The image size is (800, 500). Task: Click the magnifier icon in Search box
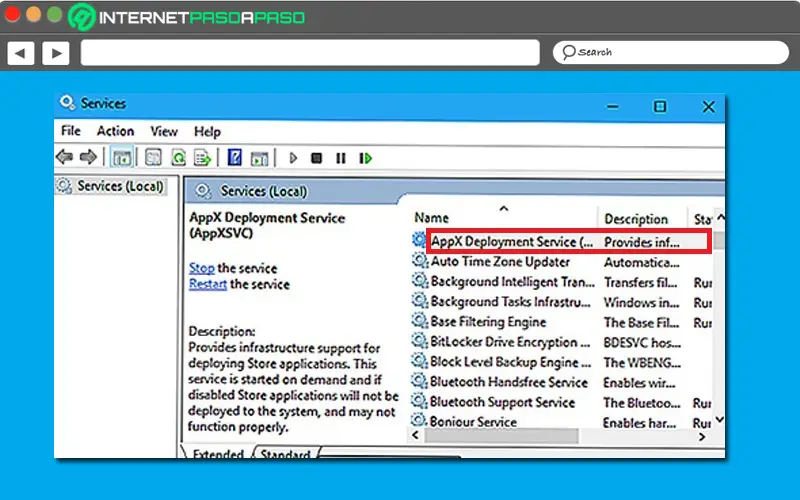[568, 52]
